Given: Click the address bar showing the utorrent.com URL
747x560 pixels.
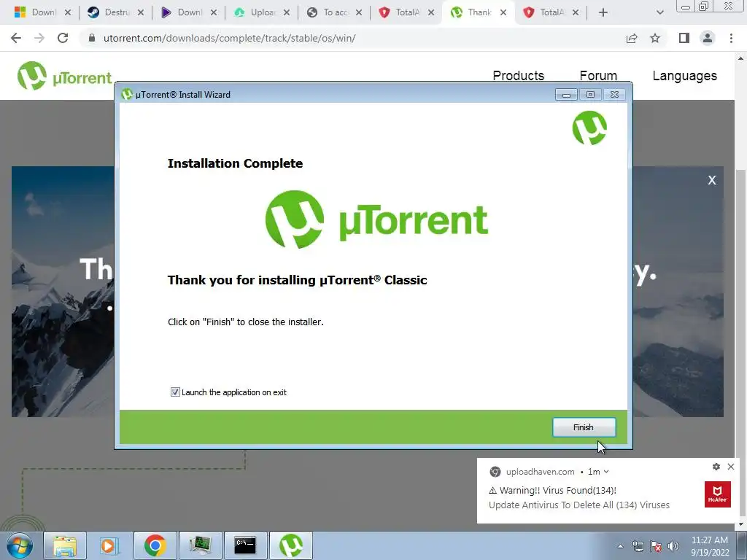Looking at the screenshot, I should click(229, 38).
